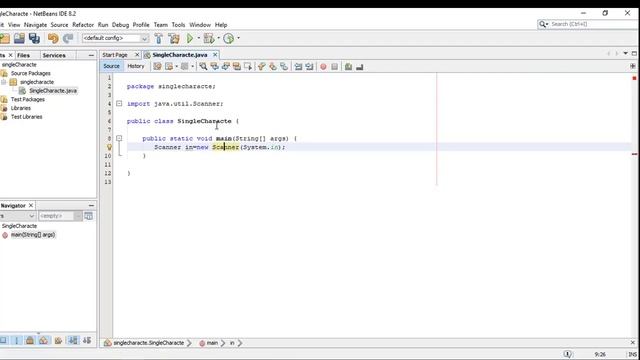Screen dimensions: 640x360
Task: Click the Source view button
Action: tap(111, 66)
